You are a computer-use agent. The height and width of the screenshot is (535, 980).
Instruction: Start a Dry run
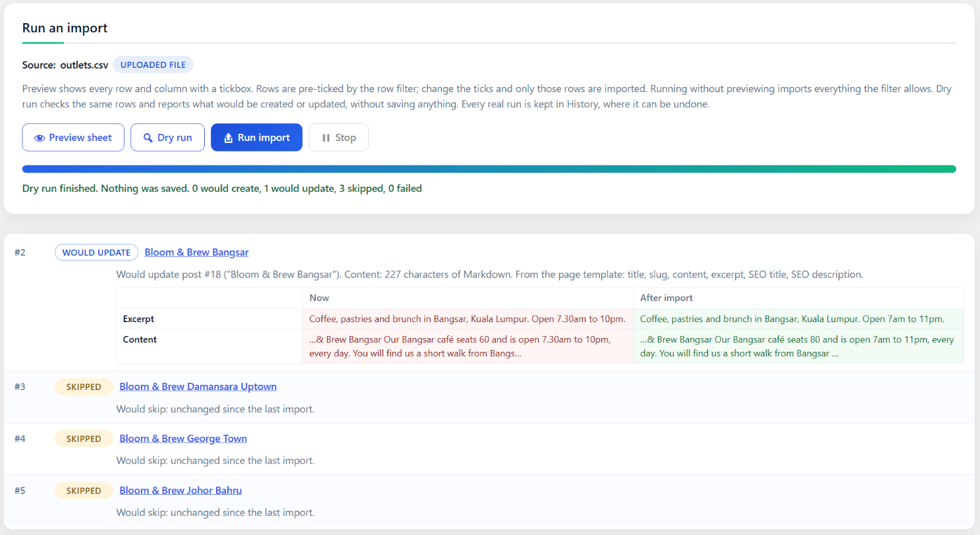point(167,138)
